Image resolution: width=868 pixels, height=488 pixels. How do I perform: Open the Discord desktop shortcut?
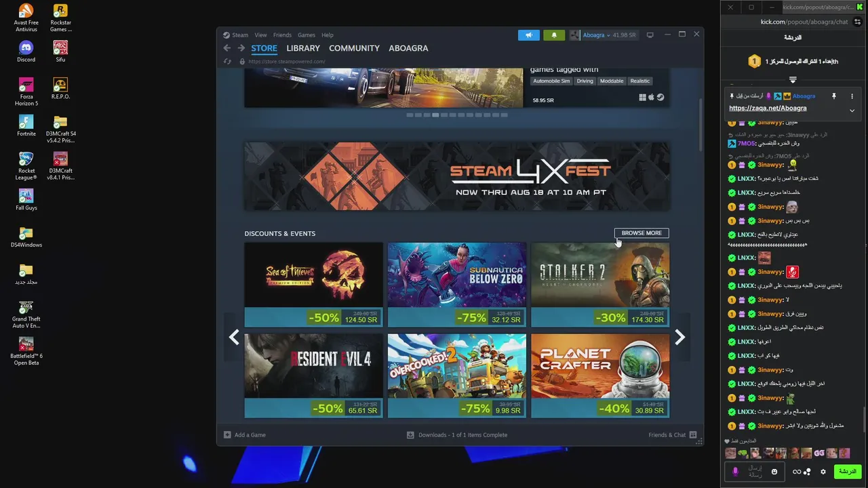tap(26, 52)
